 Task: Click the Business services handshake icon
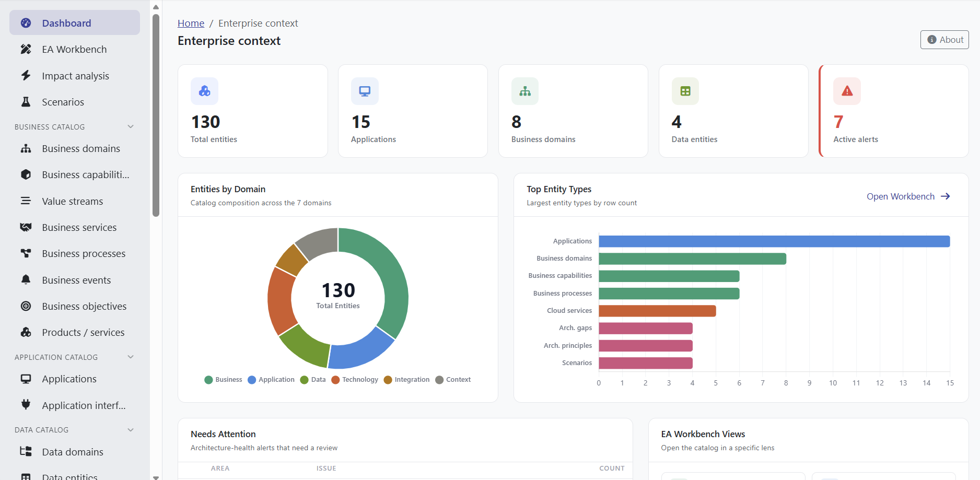(x=26, y=227)
